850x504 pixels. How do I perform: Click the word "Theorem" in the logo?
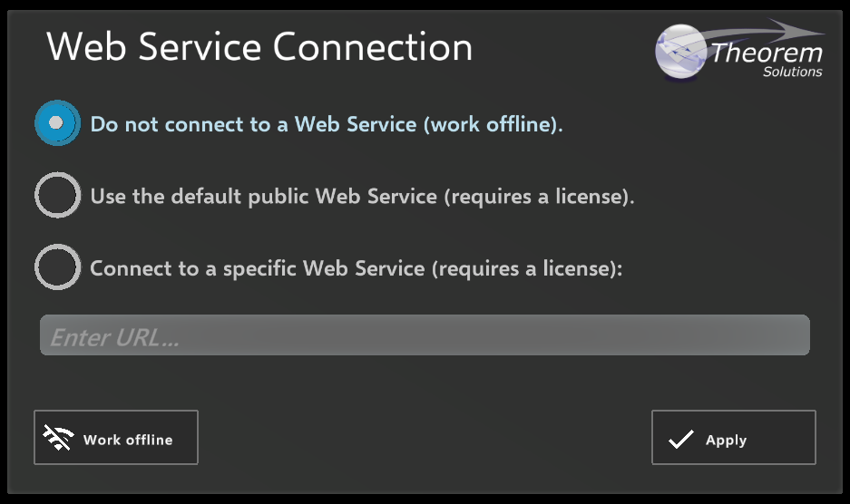click(x=767, y=53)
